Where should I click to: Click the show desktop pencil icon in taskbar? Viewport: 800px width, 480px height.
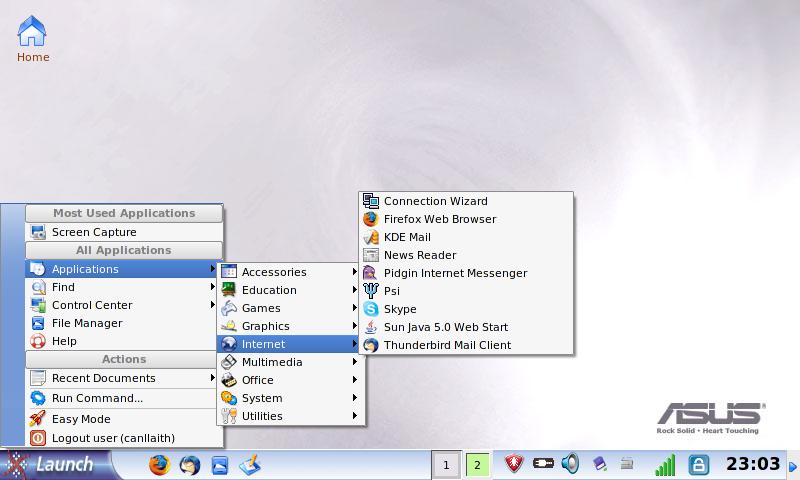coord(250,465)
